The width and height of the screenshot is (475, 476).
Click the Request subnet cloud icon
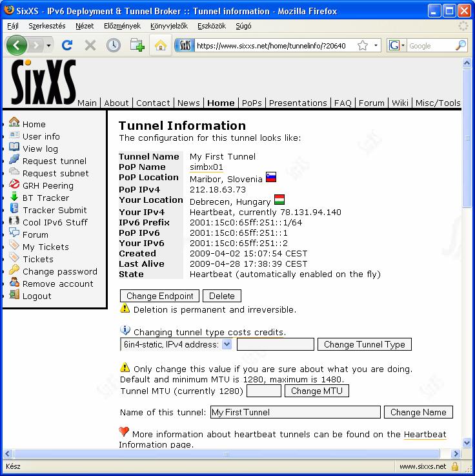pos(14,171)
